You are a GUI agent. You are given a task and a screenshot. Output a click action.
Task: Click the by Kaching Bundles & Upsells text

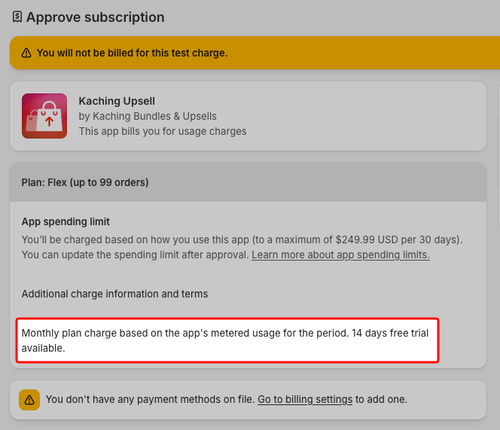[x=148, y=116]
